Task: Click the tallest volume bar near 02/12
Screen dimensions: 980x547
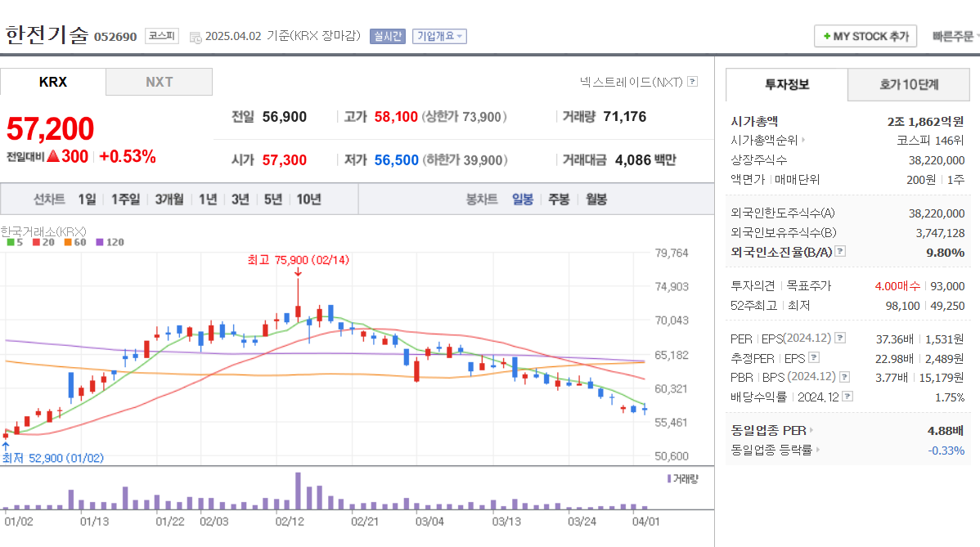Action: pyautogui.click(x=298, y=491)
